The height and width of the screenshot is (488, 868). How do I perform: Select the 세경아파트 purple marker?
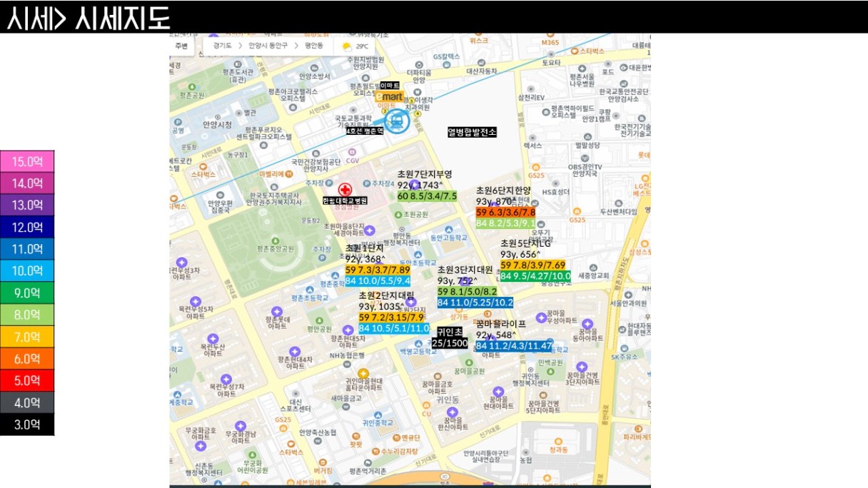pos(370,230)
